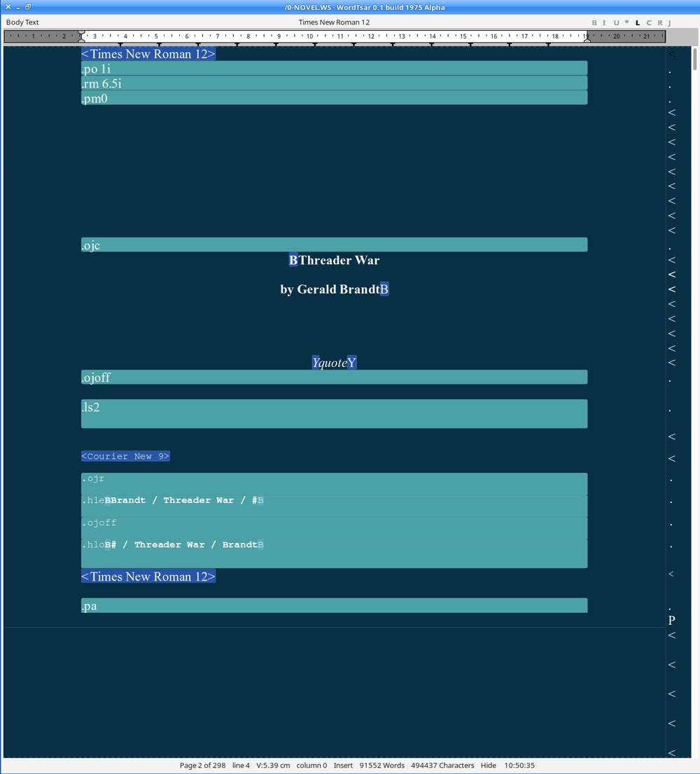This screenshot has width=700, height=774.
Task: Click the .ls2 dot command line
Action: (334, 414)
